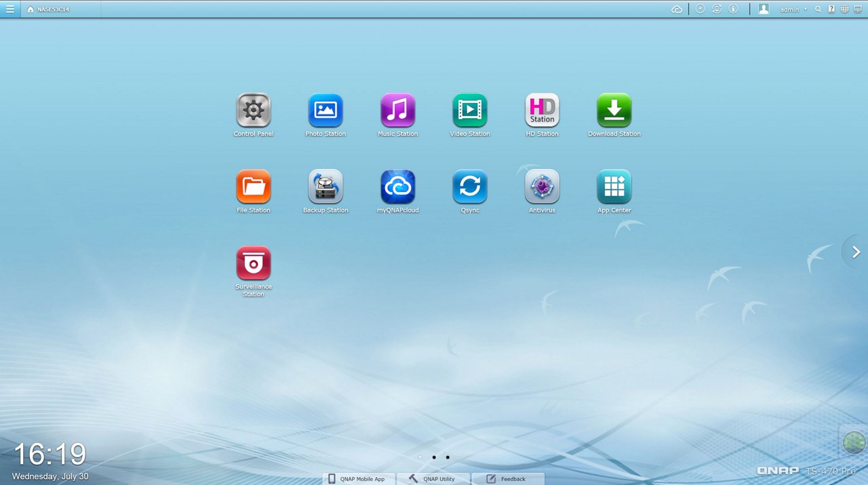The image size is (868, 485).
Task: Go to next desktop page arrow
Action: point(856,252)
